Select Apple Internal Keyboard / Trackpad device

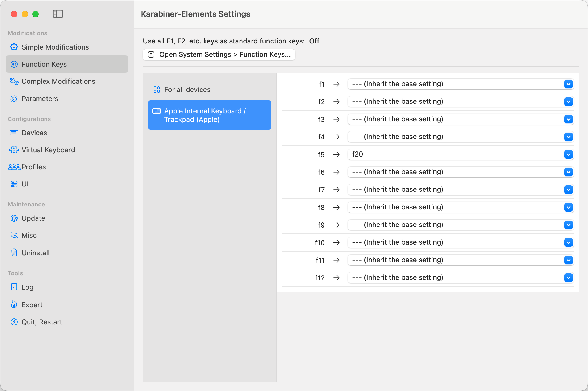point(210,115)
